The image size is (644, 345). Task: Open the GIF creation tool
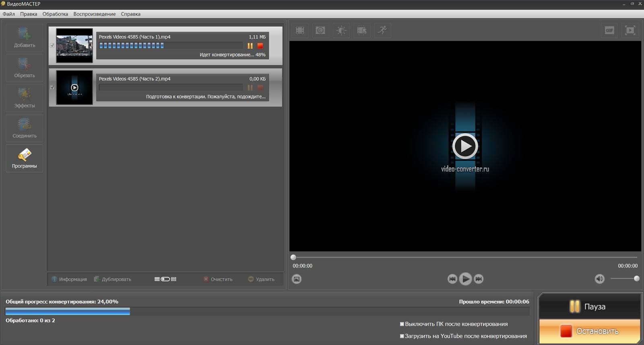609,30
